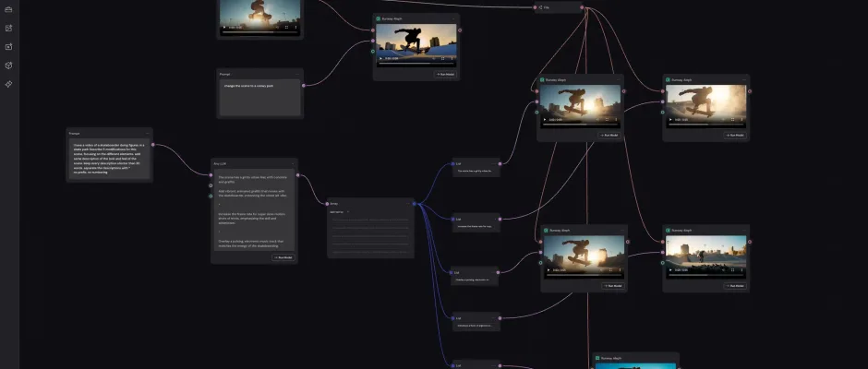The height and width of the screenshot is (369, 868).
Task: Fullscreen the blue ramp skater video
Action: 443,58
